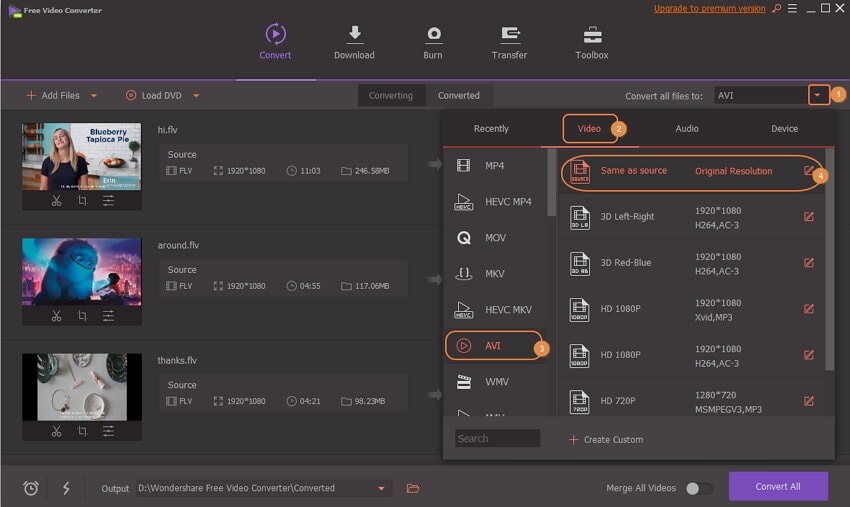Screen dimensions: 850x507
Task: Edit the HD 720P preset
Action: (x=809, y=401)
